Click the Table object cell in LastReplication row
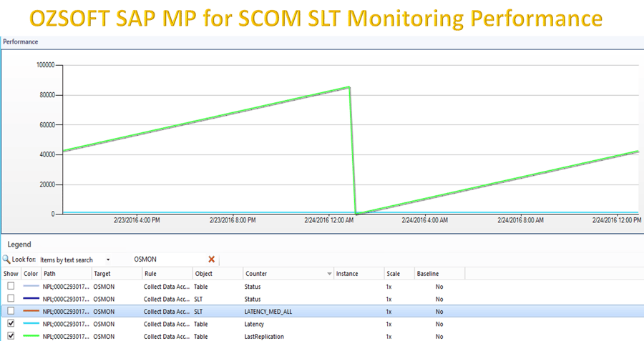This screenshot has width=644, height=341. click(x=201, y=337)
